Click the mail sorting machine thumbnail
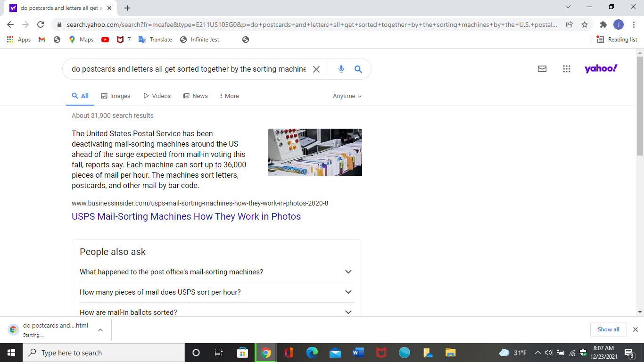 click(x=315, y=152)
